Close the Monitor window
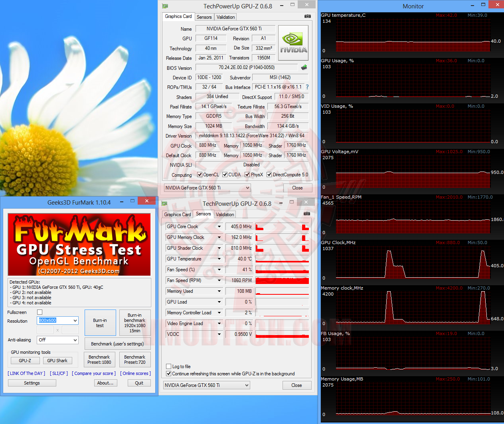The height and width of the screenshot is (424, 504). pyautogui.click(x=497, y=4)
